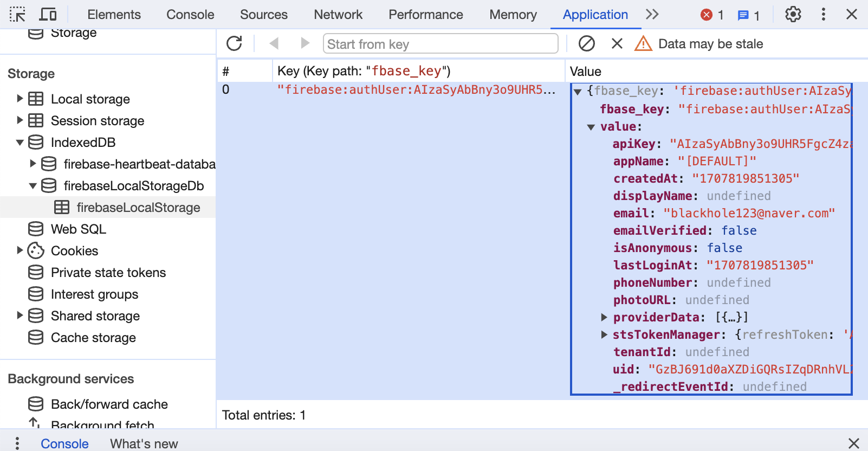The image size is (868, 451).
Task: Expand the Local storage tree item
Action: click(x=20, y=99)
